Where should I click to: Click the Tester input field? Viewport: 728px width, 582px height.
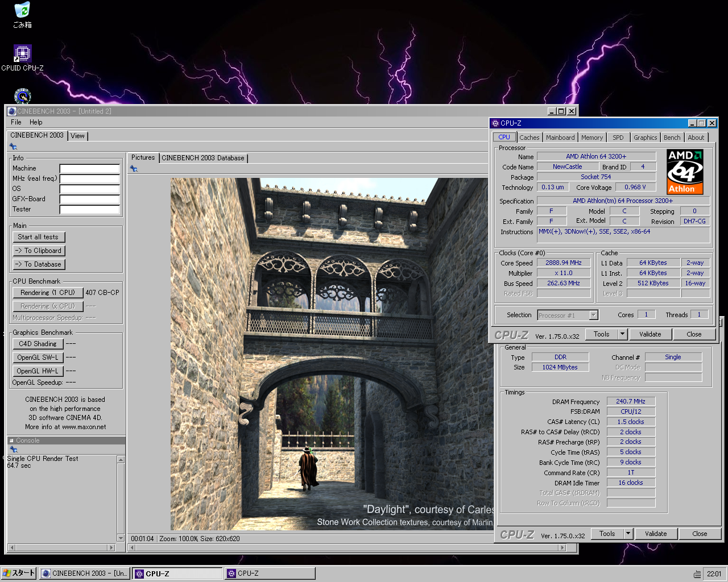(90, 210)
